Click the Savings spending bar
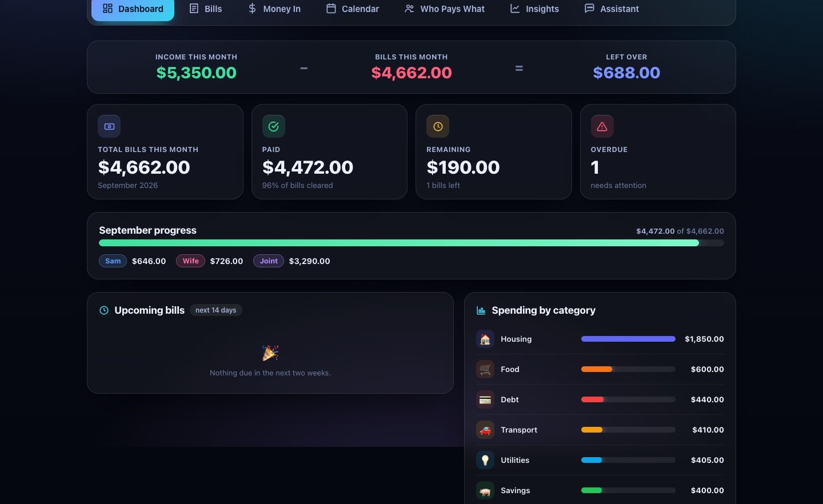 (x=628, y=490)
